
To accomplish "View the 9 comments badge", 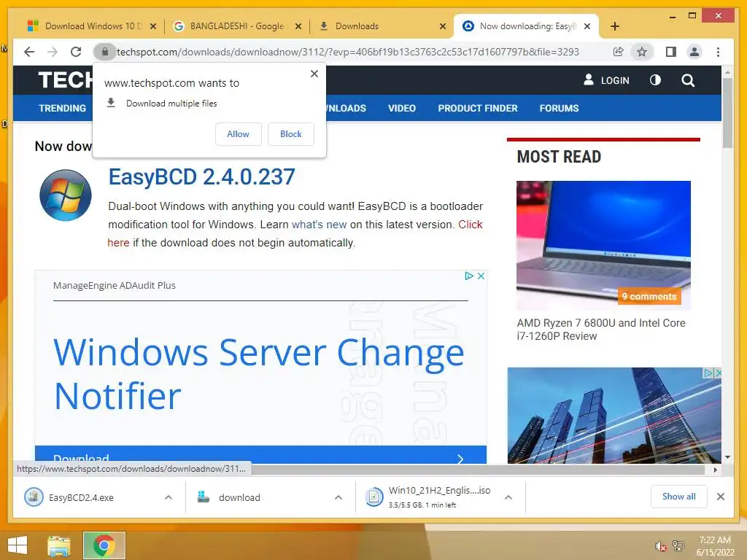I will tap(649, 296).
